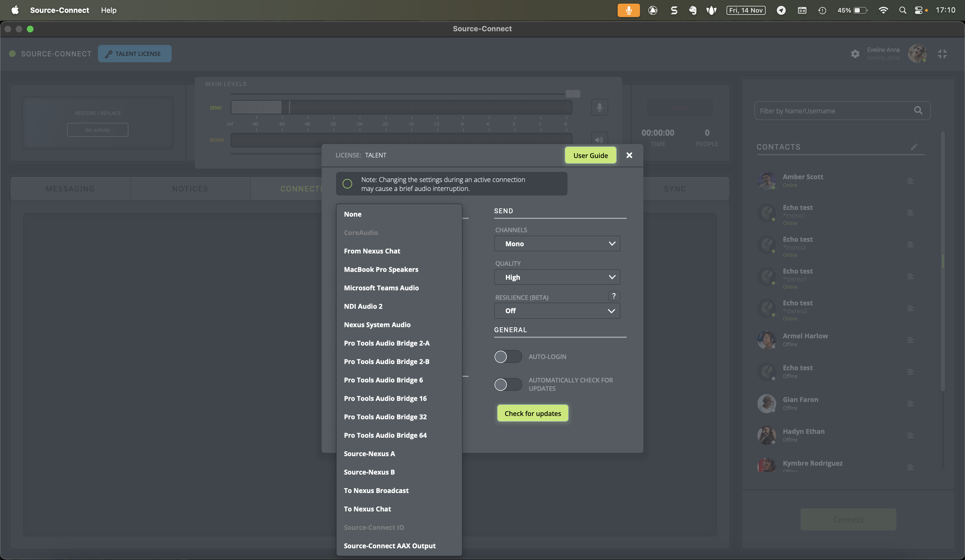Mute the send microphone icon
The image size is (965, 560).
click(599, 107)
